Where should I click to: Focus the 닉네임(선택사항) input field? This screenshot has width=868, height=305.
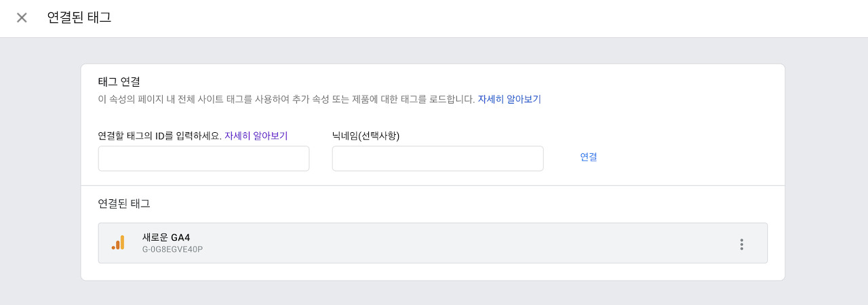[x=437, y=159]
